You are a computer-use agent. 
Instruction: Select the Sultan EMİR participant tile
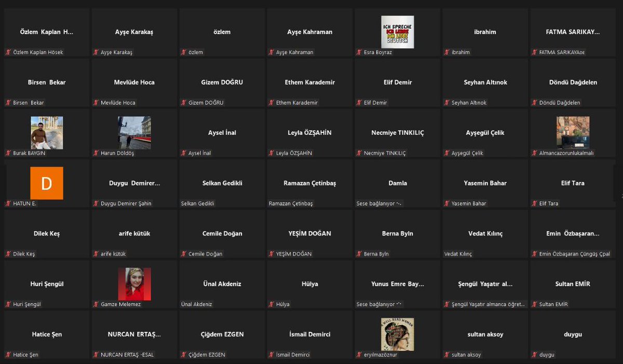[573, 284]
